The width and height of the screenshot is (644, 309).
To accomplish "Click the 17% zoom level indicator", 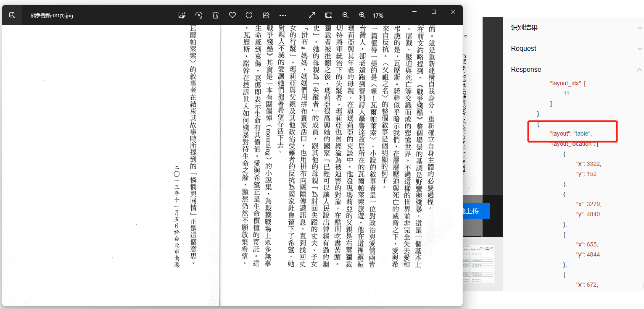I will pyautogui.click(x=378, y=16).
